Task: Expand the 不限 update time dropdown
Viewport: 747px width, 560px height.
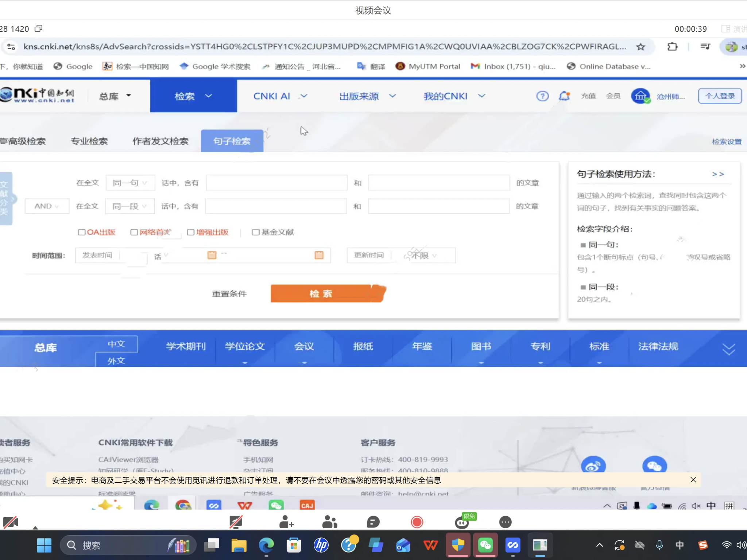Action: tap(423, 255)
